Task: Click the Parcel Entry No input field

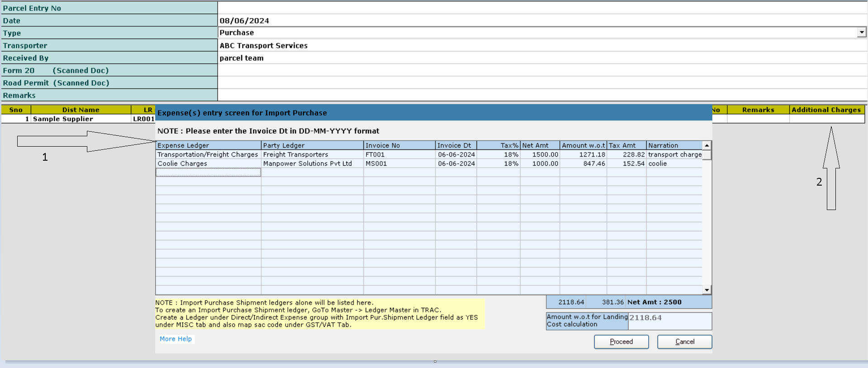Action: click(x=542, y=8)
